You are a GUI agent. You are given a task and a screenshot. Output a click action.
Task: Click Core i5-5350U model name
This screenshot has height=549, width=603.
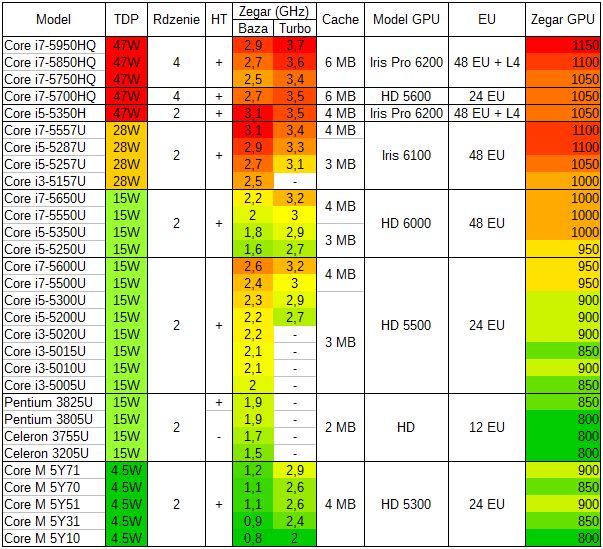coord(45,232)
